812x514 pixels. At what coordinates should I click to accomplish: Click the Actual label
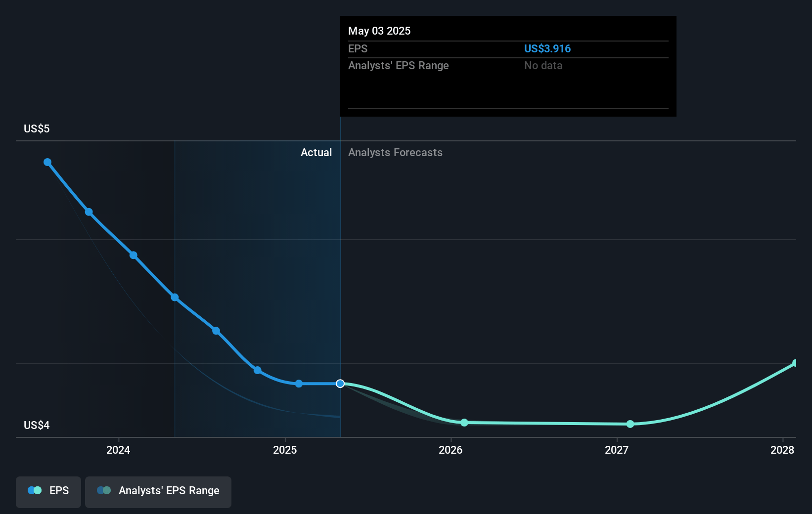316,152
